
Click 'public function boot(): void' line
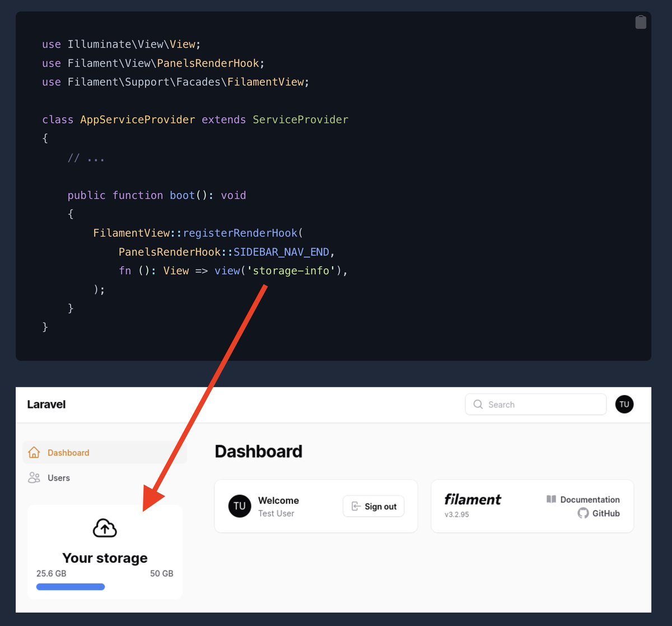click(x=157, y=195)
